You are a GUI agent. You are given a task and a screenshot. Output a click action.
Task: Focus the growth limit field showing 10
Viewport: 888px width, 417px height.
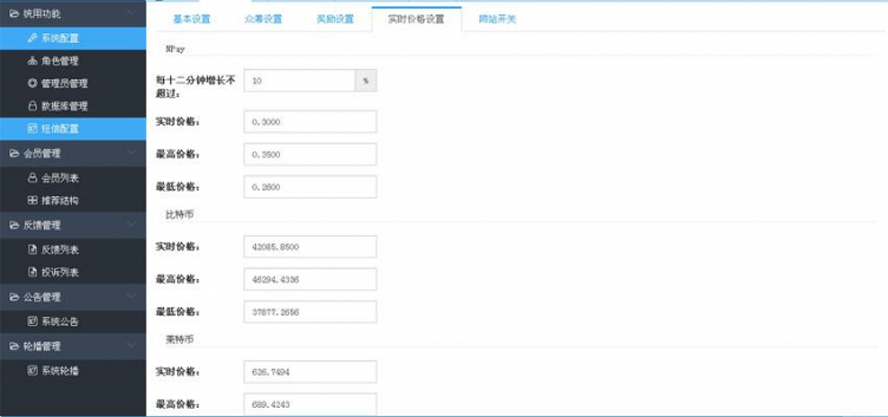[x=300, y=81]
